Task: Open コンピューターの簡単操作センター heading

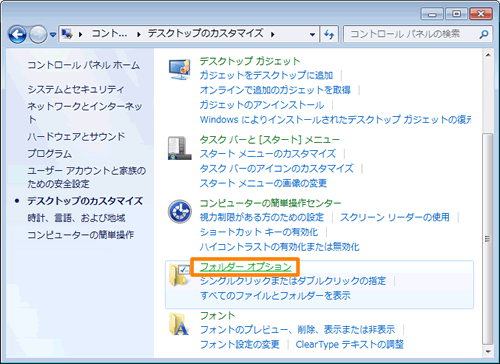Action: pos(270,203)
